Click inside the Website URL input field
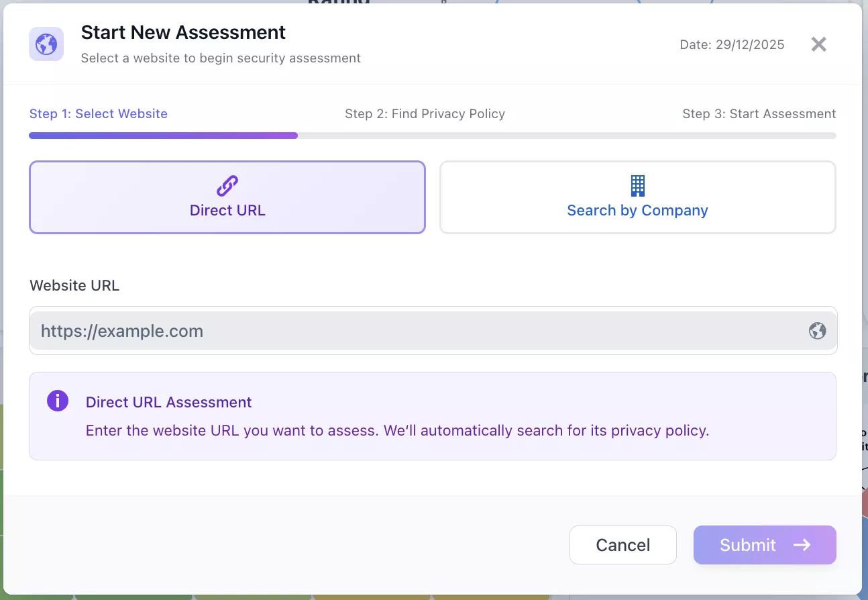The width and height of the screenshot is (868, 600). pos(433,330)
